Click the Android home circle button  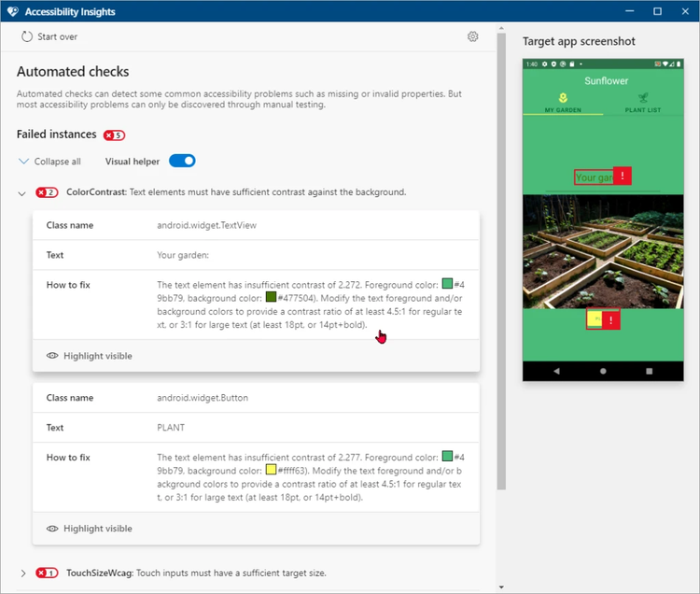pyautogui.click(x=603, y=371)
